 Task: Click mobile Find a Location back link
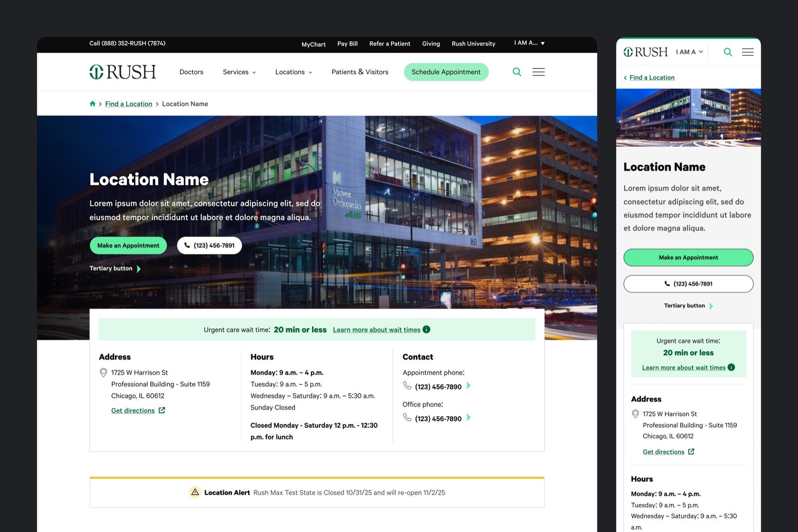tap(652, 78)
